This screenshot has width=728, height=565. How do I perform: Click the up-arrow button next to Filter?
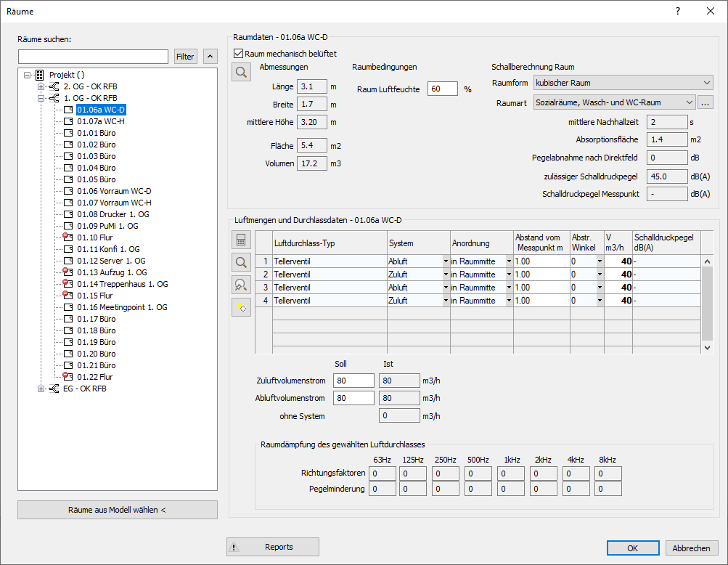[x=210, y=56]
